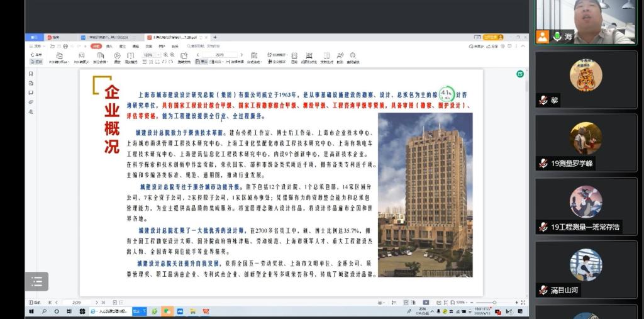The image size is (644, 319).
Task: Expand the 120% zoom level dropdown
Action: tap(158, 55)
